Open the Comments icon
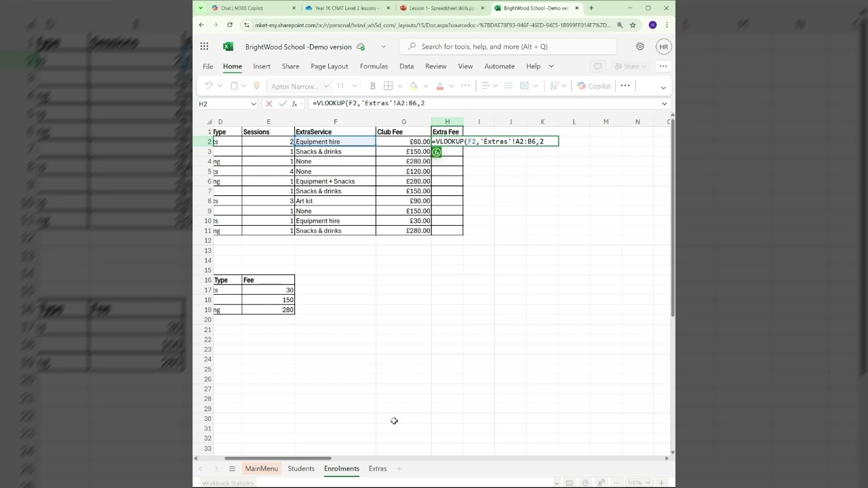The height and width of the screenshot is (488, 868). click(x=597, y=66)
